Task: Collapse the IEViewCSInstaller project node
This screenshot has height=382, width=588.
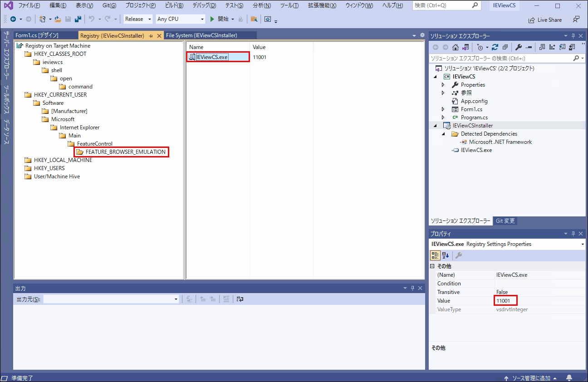Action: 435,126
